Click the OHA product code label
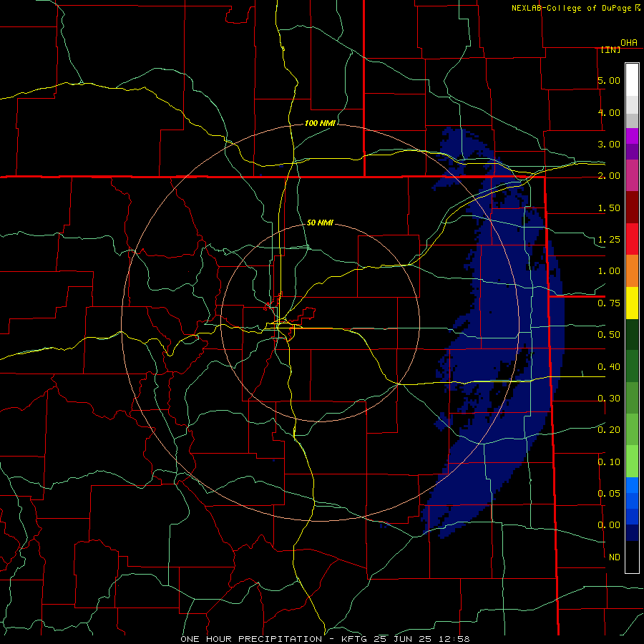The height and width of the screenshot is (644, 644). click(x=629, y=42)
